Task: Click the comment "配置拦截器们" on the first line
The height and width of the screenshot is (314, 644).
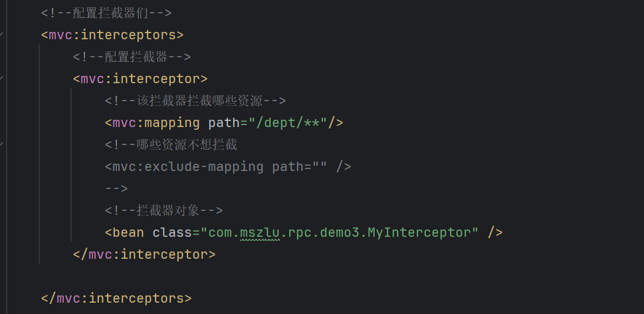Action: [x=111, y=13]
